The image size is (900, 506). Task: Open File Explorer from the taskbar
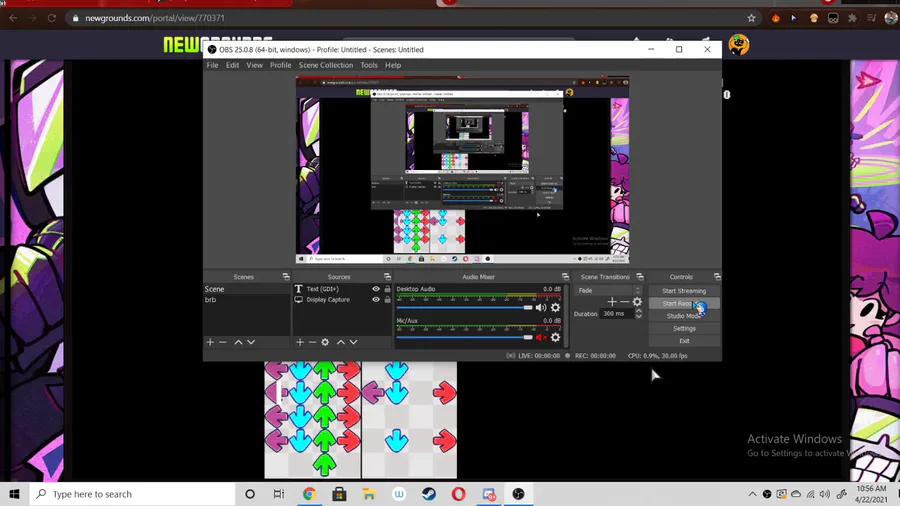coord(369,494)
